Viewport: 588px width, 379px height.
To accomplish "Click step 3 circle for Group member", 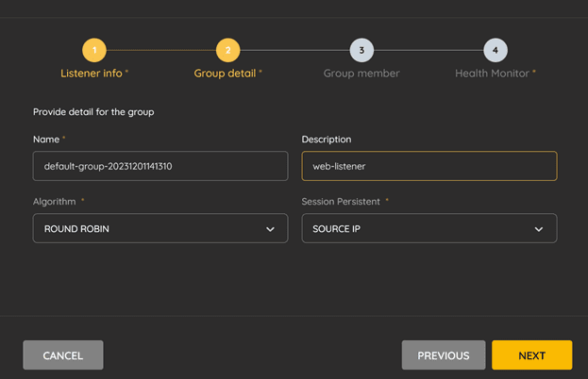I will click(x=361, y=50).
